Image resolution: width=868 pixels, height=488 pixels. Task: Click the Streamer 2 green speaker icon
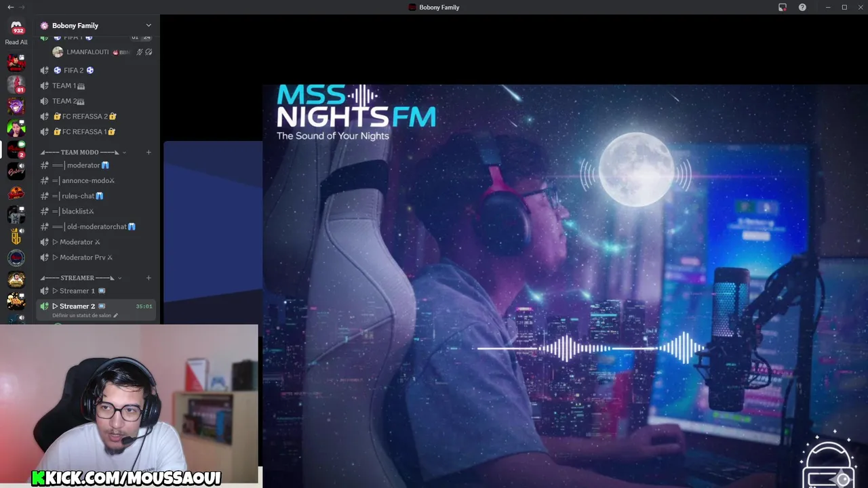44,306
